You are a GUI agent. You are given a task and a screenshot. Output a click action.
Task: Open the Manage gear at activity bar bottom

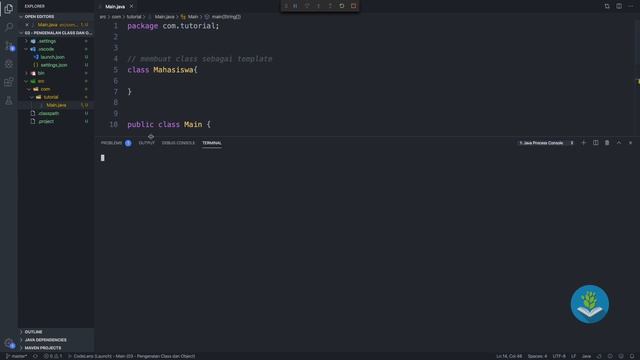[9, 343]
